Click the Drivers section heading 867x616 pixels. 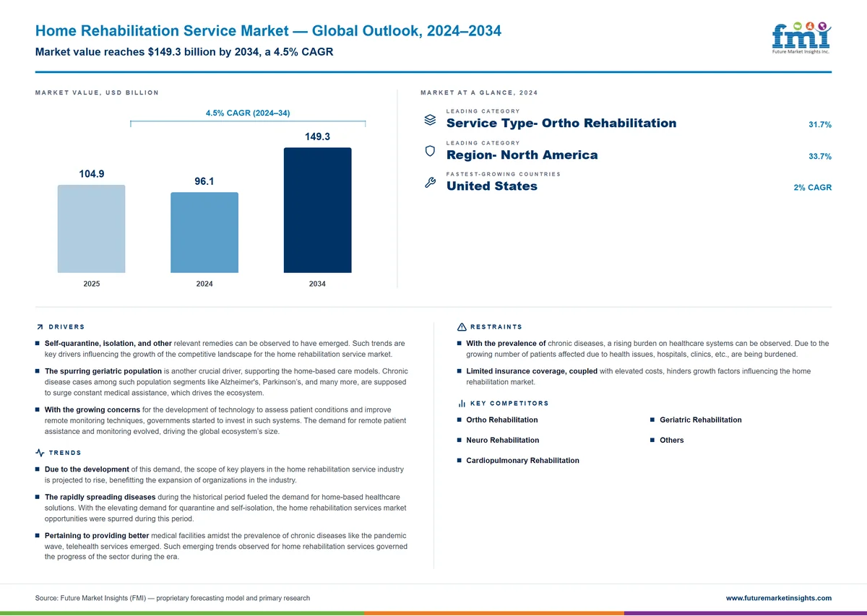[x=66, y=327]
